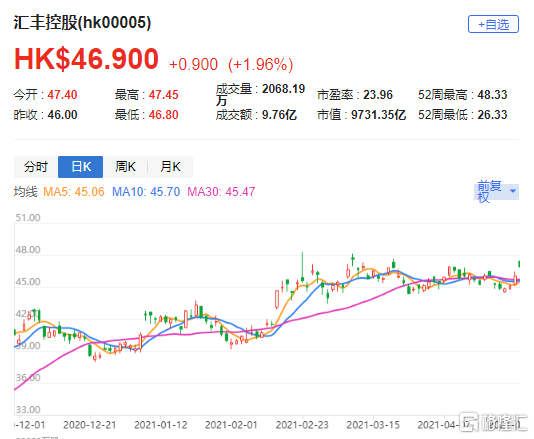Click stock title 汇丰控股(hk00005)
The image size is (534, 439).
pos(82,23)
